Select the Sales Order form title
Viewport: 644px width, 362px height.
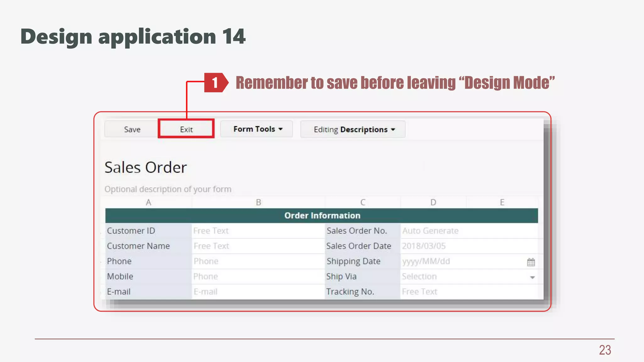tap(146, 167)
